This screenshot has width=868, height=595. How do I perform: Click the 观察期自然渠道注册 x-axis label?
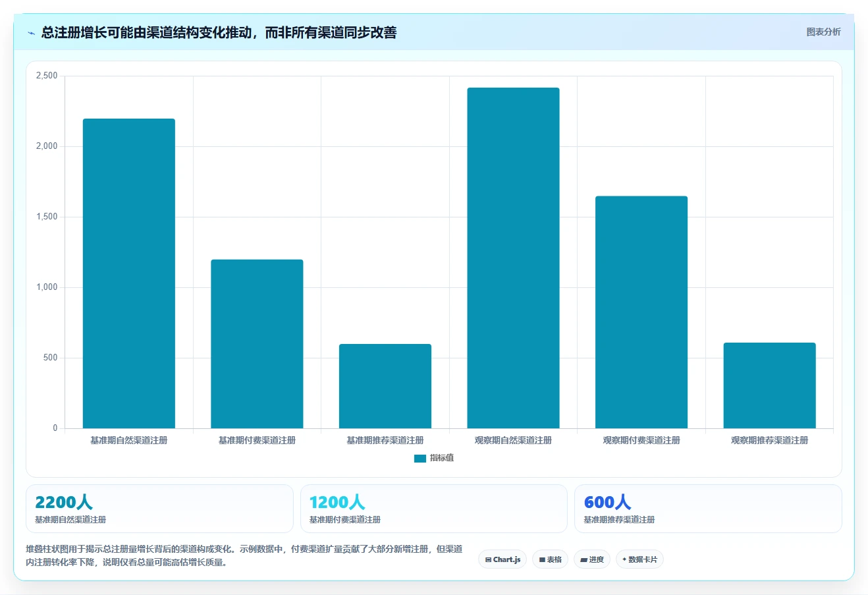pyautogui.click(x=513, y=440)
